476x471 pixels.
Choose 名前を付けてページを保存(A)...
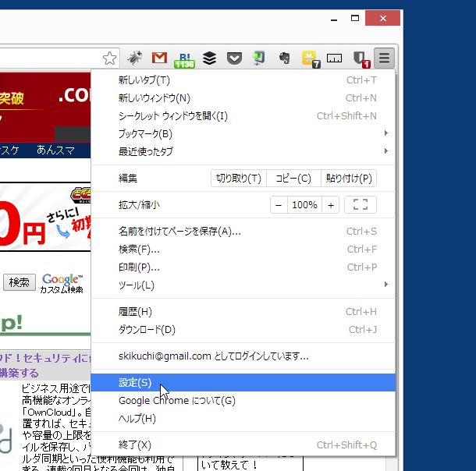coord(243,232)
